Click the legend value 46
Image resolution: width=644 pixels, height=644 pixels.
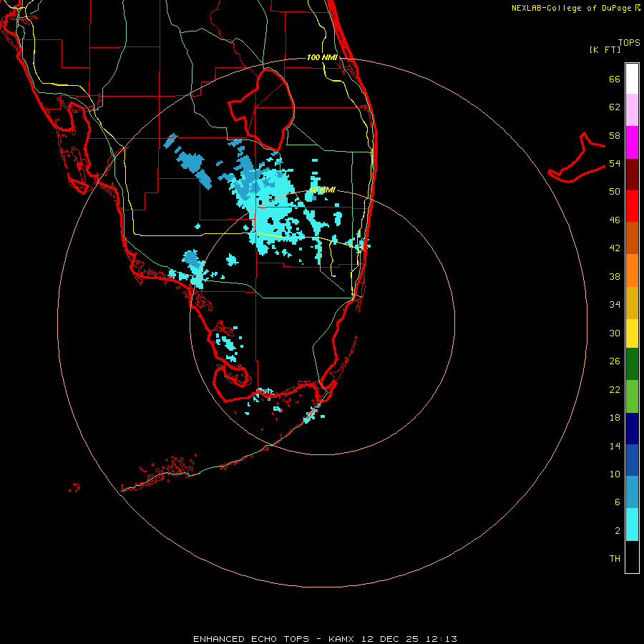pos(615,220)
